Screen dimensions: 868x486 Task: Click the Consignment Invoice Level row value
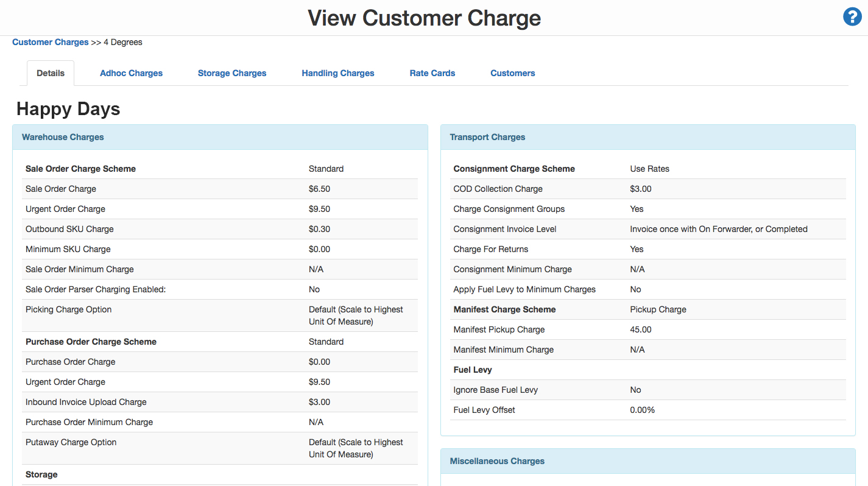pos(718,229)
